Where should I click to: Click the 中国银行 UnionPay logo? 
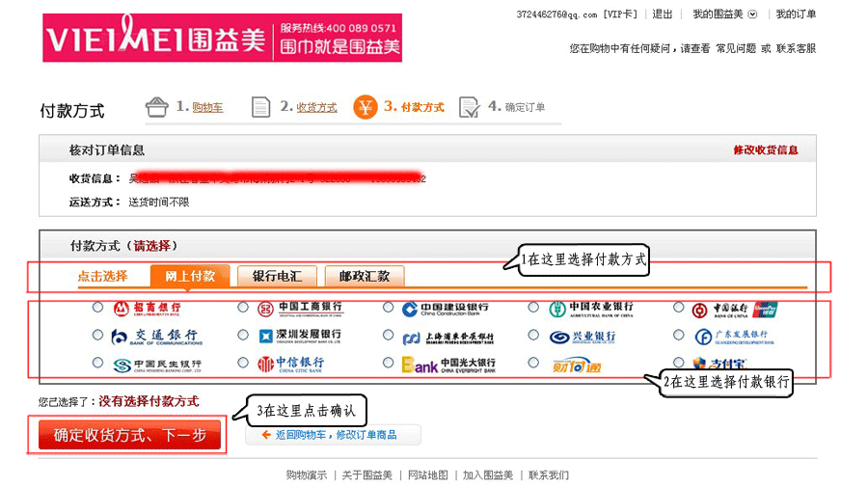pos(735,310)
